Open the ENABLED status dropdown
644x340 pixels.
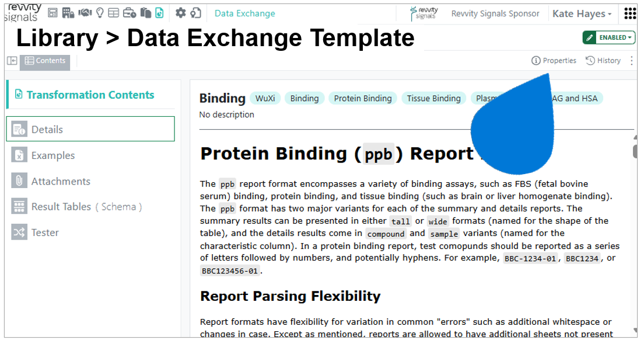coord(608,37)
